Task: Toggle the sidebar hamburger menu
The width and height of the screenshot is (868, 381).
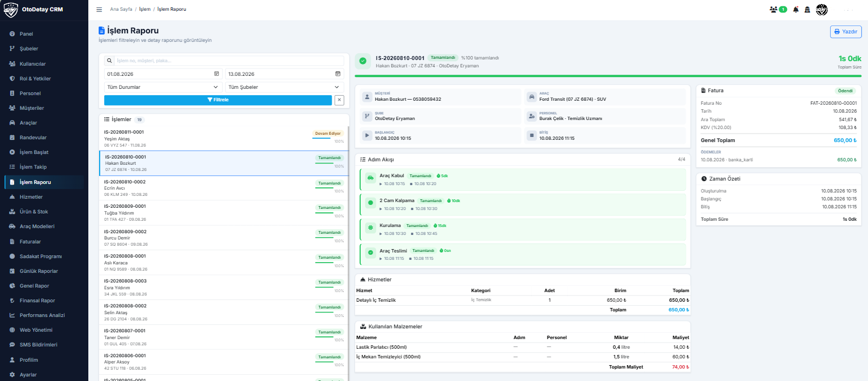Action: 99,10
